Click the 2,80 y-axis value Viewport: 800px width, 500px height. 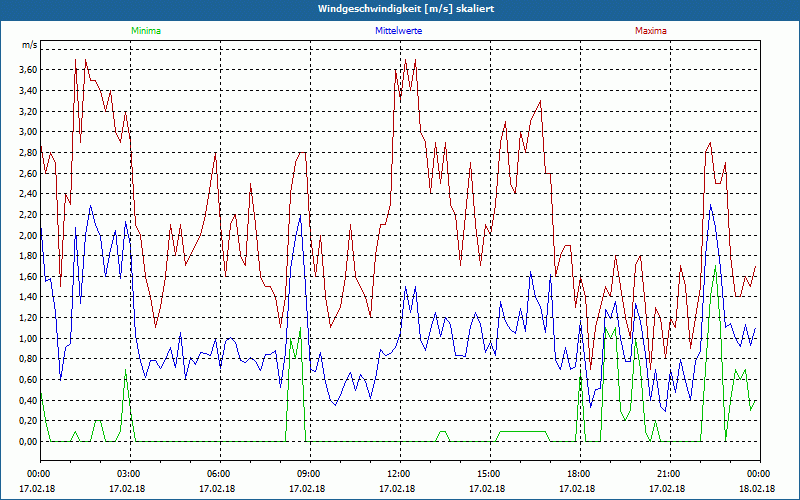(29, 153)
